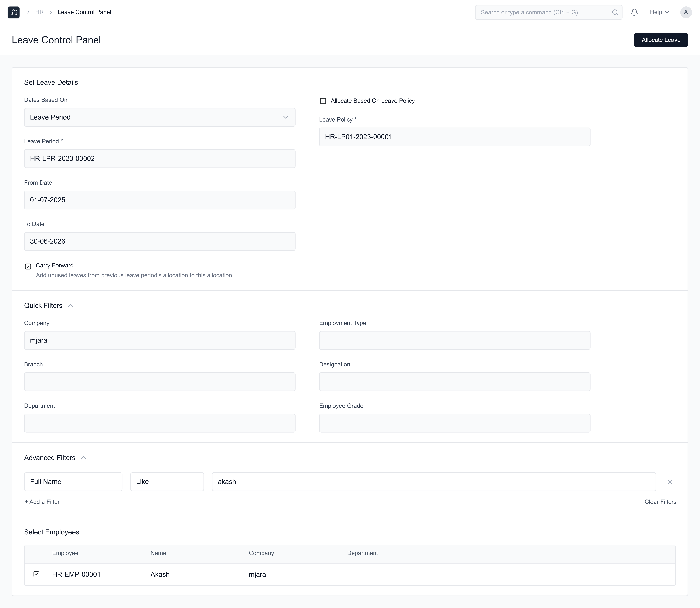Click the Full Name filter field selector
This screenshot has height=608, width=700.
(73, 482)
